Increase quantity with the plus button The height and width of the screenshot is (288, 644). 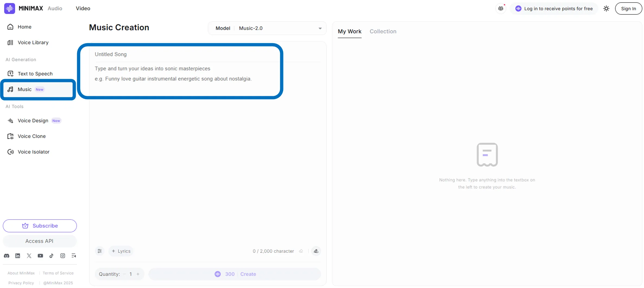coord(138,274)
